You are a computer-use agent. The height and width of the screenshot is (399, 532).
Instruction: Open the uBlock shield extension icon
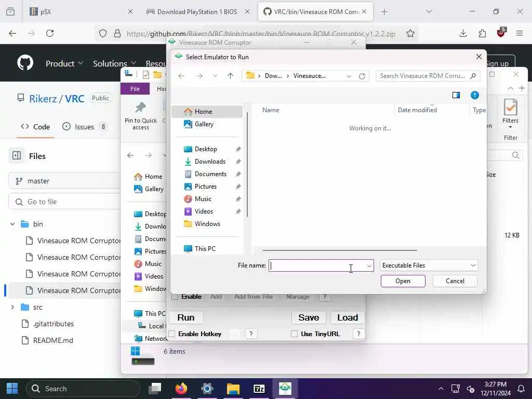click(501, 33)
